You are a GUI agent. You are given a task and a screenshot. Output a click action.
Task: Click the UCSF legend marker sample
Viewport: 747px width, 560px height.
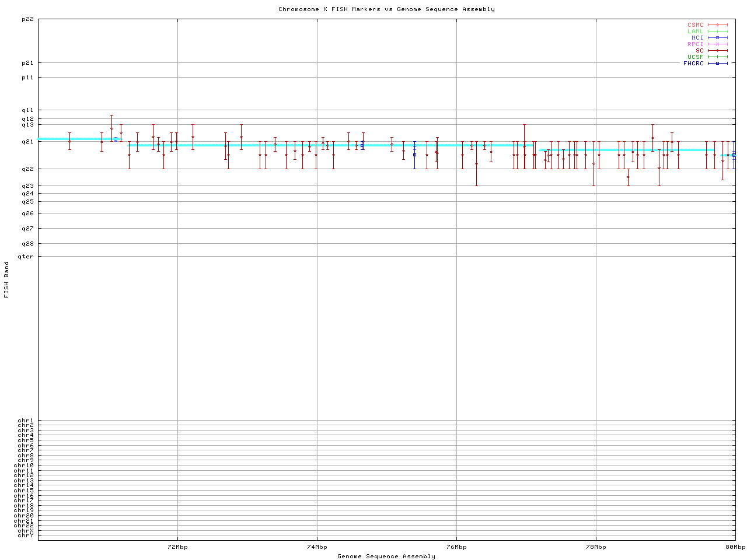tap(717, 57)
